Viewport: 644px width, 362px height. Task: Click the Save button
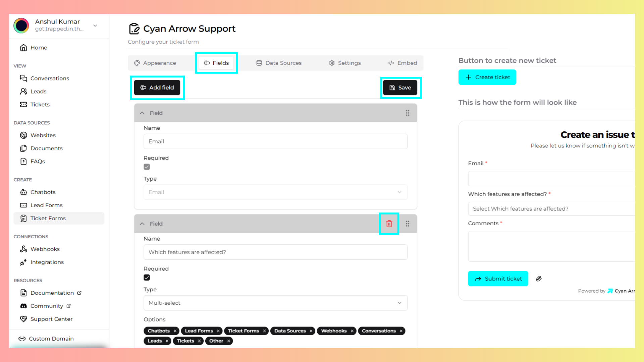tap(400, 87)
